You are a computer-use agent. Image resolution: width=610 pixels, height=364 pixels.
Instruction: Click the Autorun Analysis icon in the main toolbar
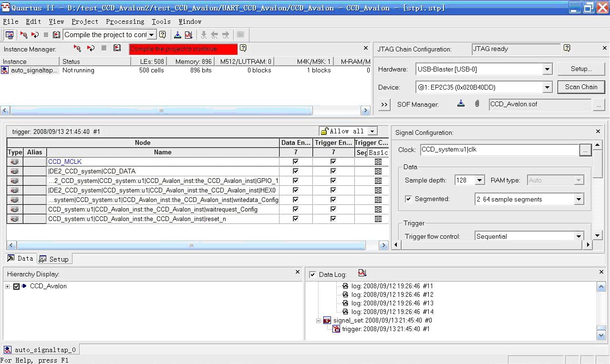tap(35, 35)
